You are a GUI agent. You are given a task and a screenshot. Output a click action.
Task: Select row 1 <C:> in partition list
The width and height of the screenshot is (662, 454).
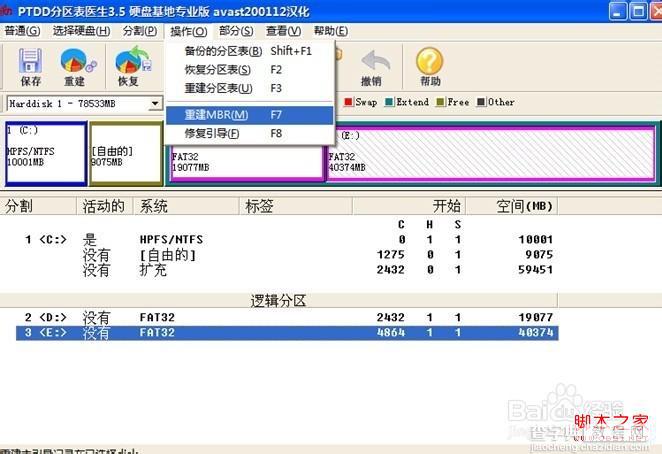(287, 240)
